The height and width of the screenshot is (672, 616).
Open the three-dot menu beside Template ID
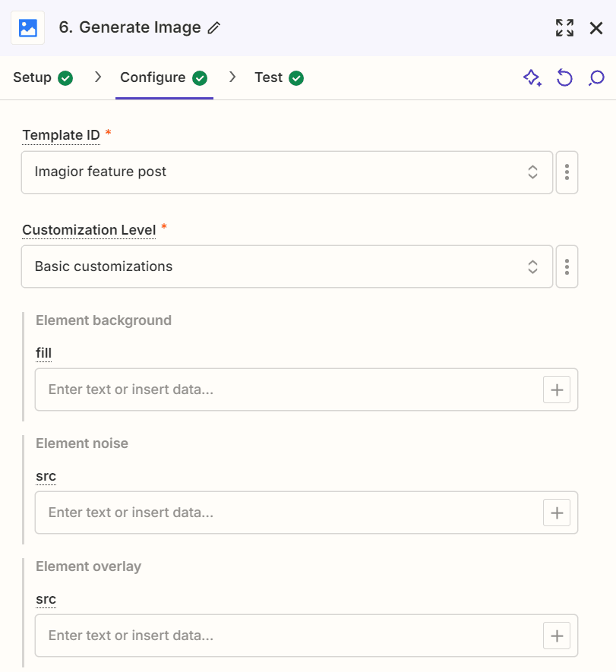point(567,172)
